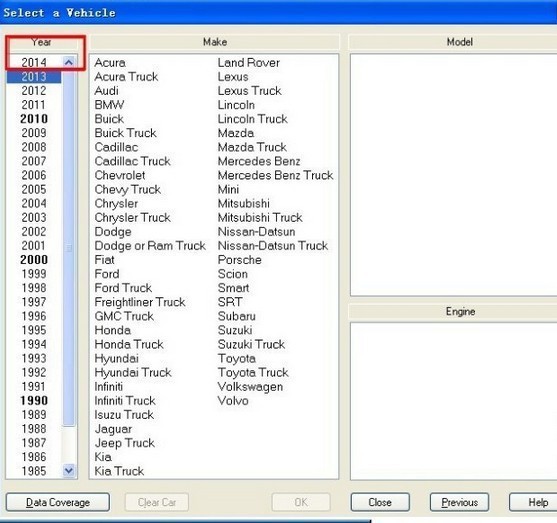Select Toyota Truck
The height and width of the screenshot is (523, 557).
pos(253,372)
